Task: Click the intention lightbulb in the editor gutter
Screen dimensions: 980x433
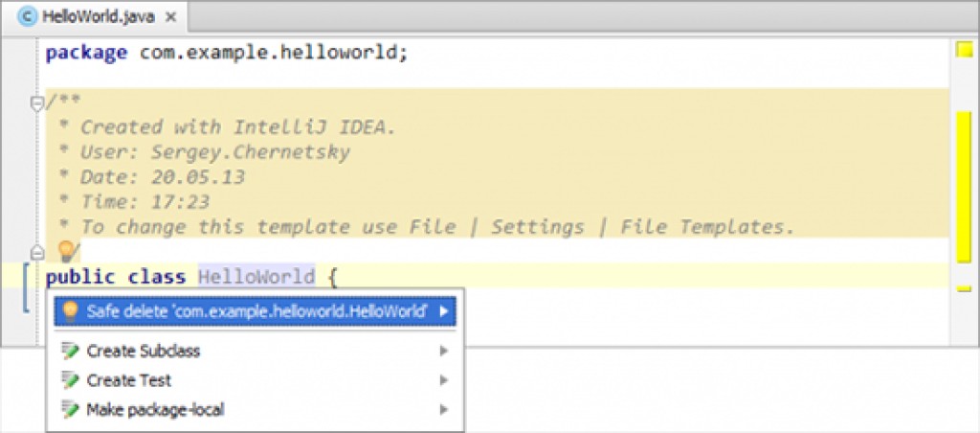Action: click(x=66, y=251)
